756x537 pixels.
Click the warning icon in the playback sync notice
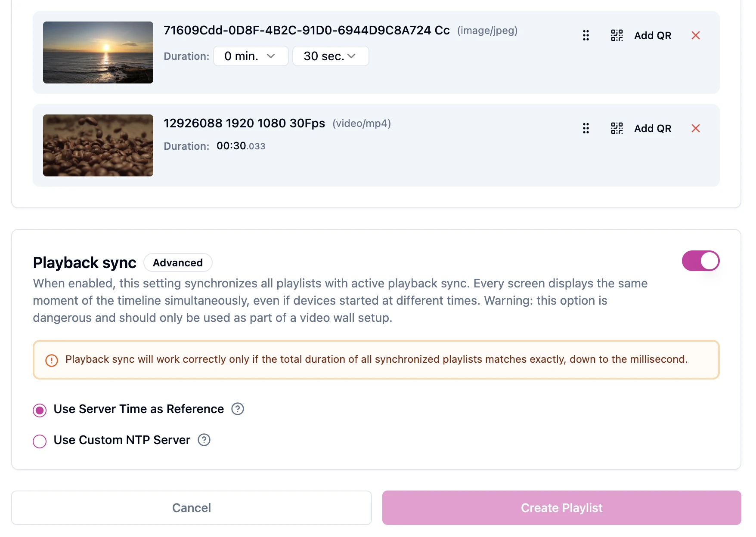click(52, 360)
